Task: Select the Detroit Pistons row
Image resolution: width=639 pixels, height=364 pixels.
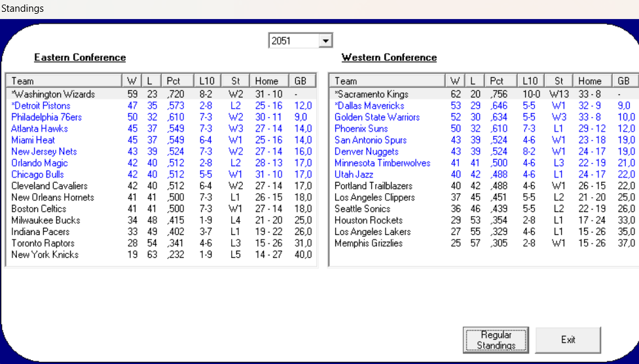Action: (x=161, y=105)
